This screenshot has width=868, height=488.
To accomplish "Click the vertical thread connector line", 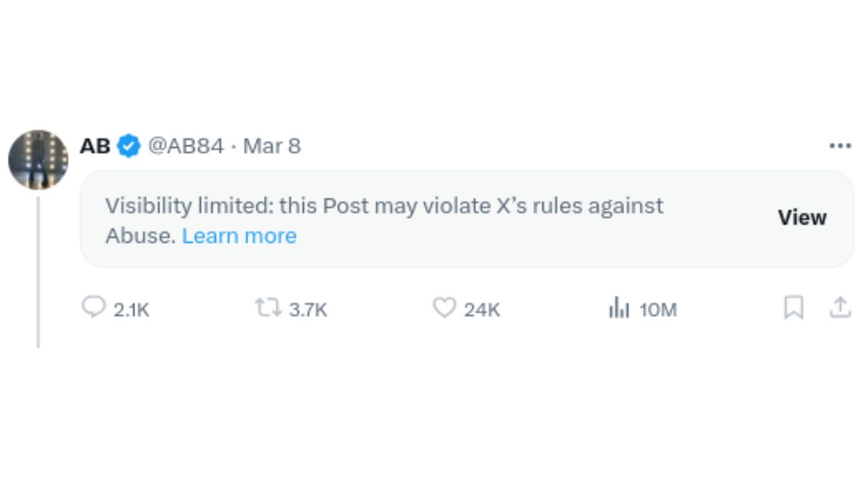I will click(38, 272).
